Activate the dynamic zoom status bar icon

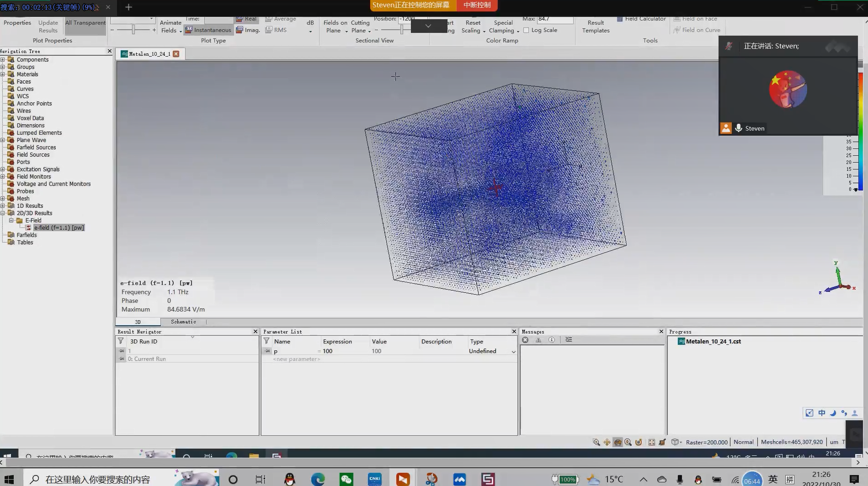click(x=628, y=442)
